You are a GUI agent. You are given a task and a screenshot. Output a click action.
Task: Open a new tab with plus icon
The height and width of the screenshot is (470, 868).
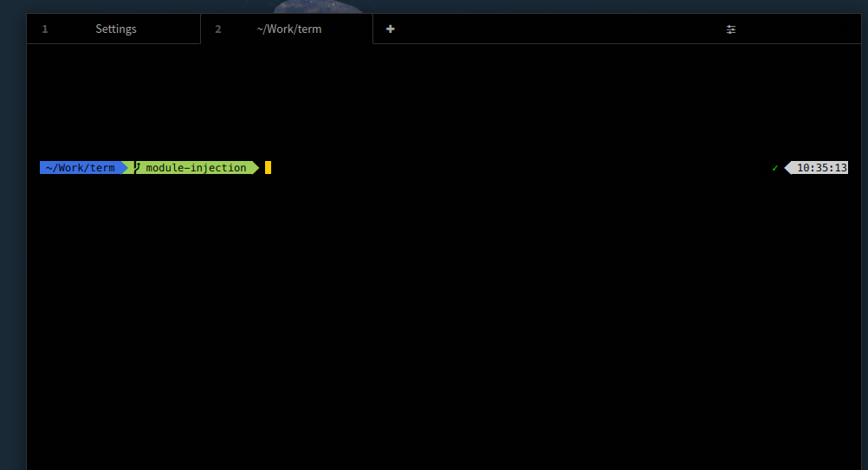click(x=391, y=29)
